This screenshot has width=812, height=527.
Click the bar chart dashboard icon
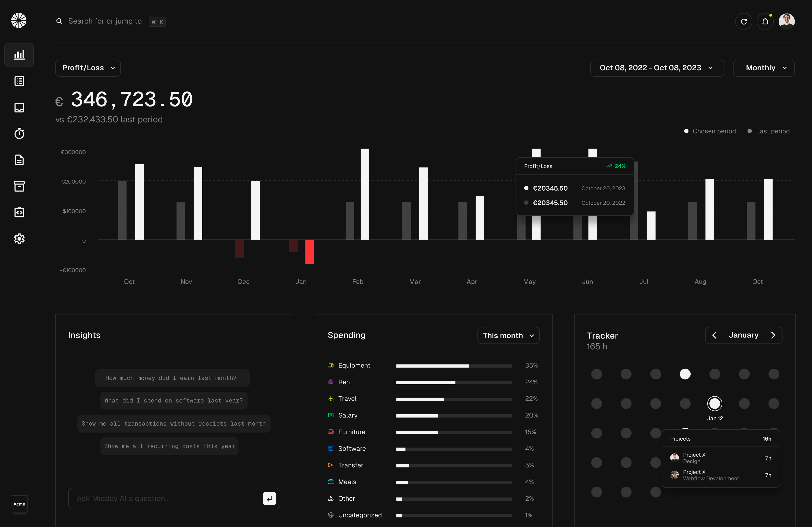pyautogui.click(x=19, y=54)
